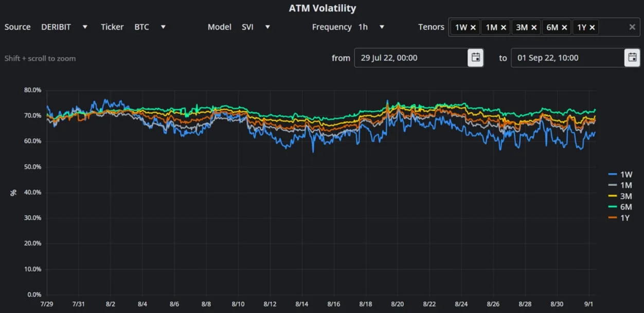The width and height of the screenshot is (644, 313).
Task: Open the 'from' date calendar picker
Action: tap(476, 58)
